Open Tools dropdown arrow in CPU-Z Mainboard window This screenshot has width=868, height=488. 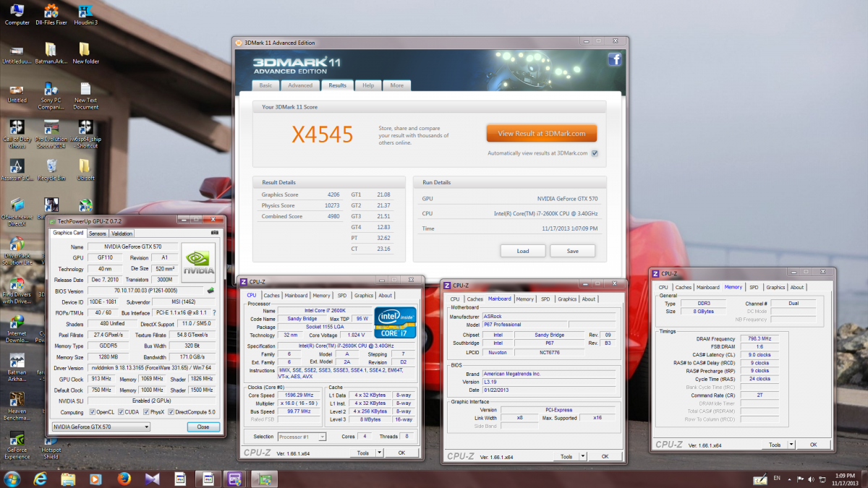pyautogui.click(x=583, y=456)
